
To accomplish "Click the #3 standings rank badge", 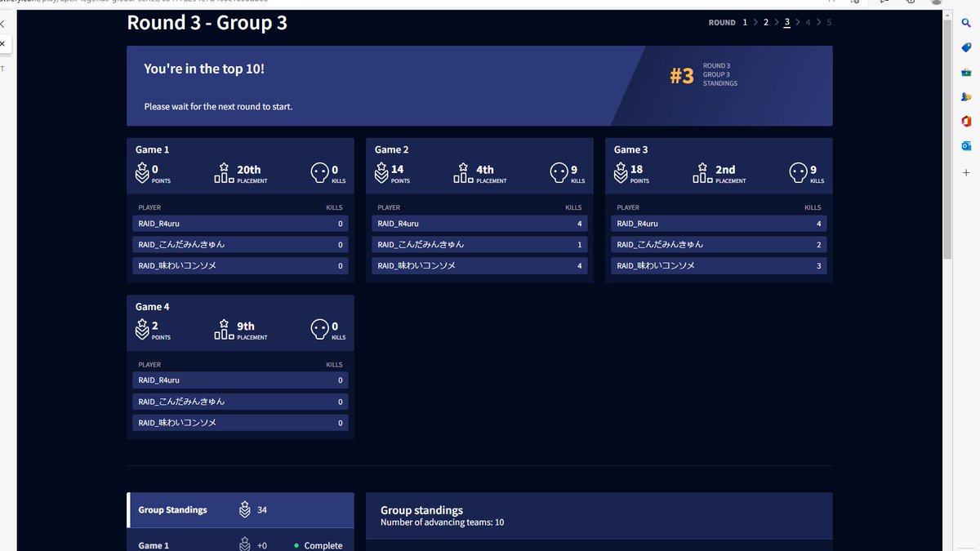I will click(682, 76).
